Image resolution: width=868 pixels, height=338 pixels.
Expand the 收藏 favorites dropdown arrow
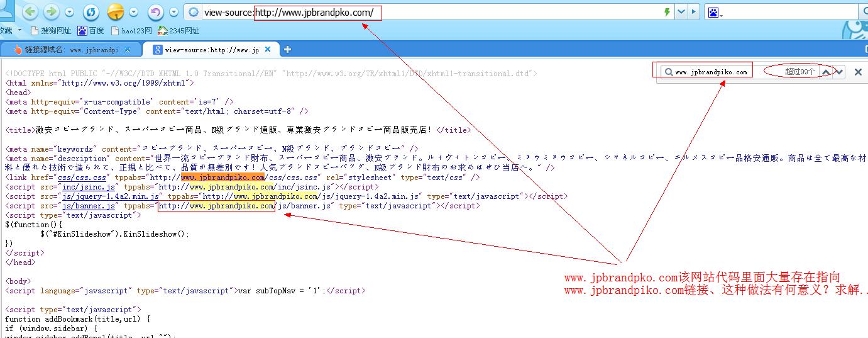19,30
